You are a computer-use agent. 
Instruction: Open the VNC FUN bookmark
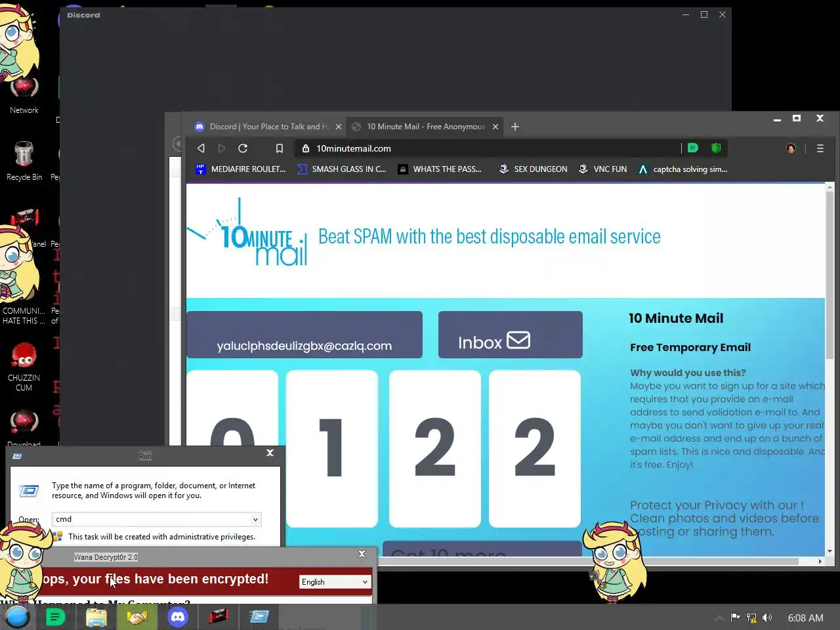pyautogui.click(x=602, y=169)
